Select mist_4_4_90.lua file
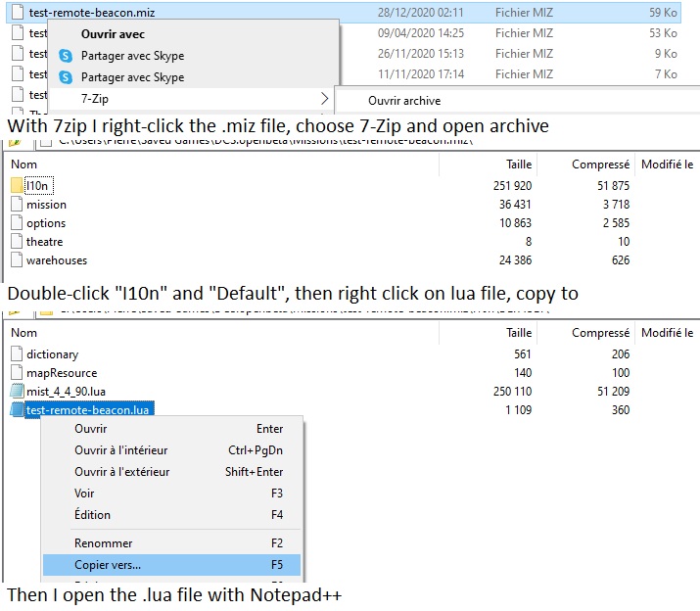The height and width of the screenshot is (611, 700). pos(66,392)
